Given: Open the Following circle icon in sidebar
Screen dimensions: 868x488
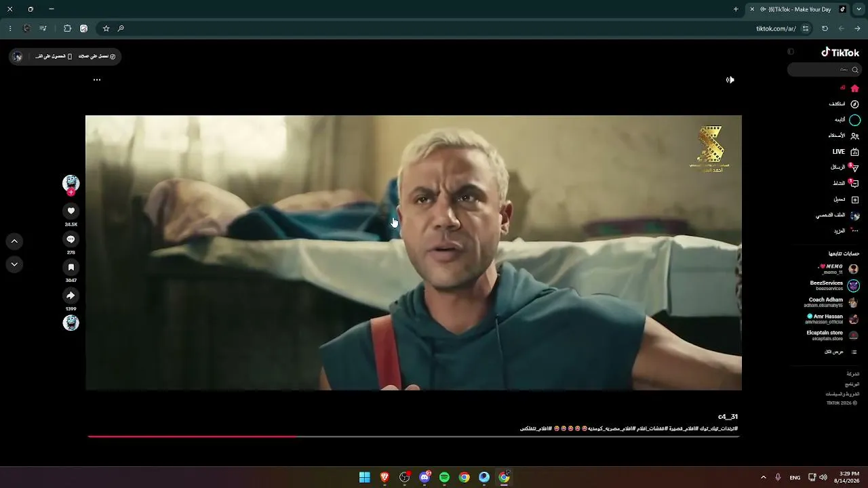Looking at the screenshot, I should click(854, 120).
